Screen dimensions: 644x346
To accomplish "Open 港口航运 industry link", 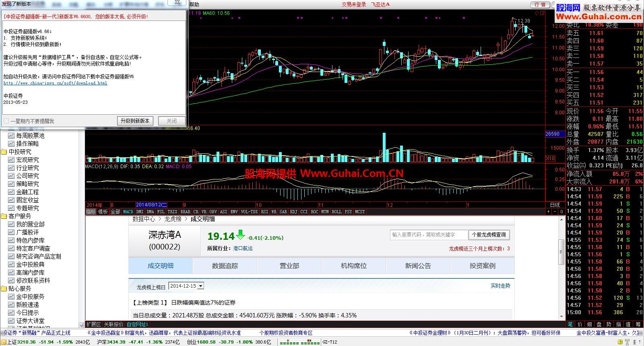I will [x=243, y=249].
